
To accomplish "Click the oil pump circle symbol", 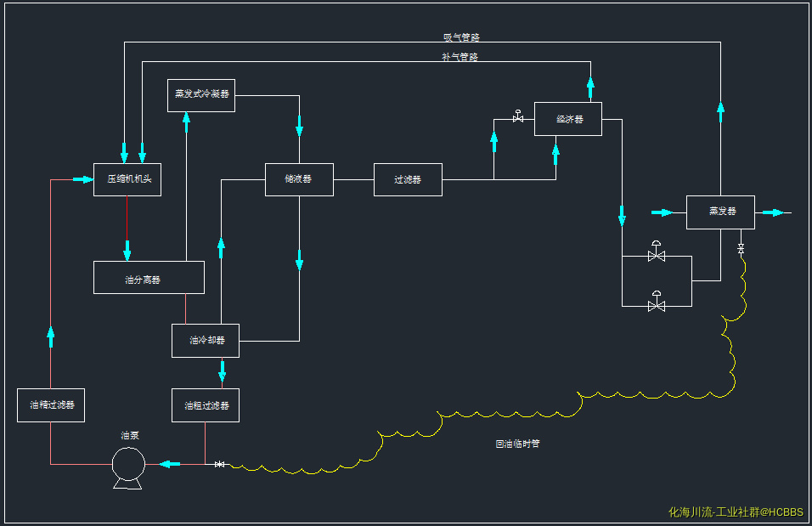I will (x=128, y=464).
